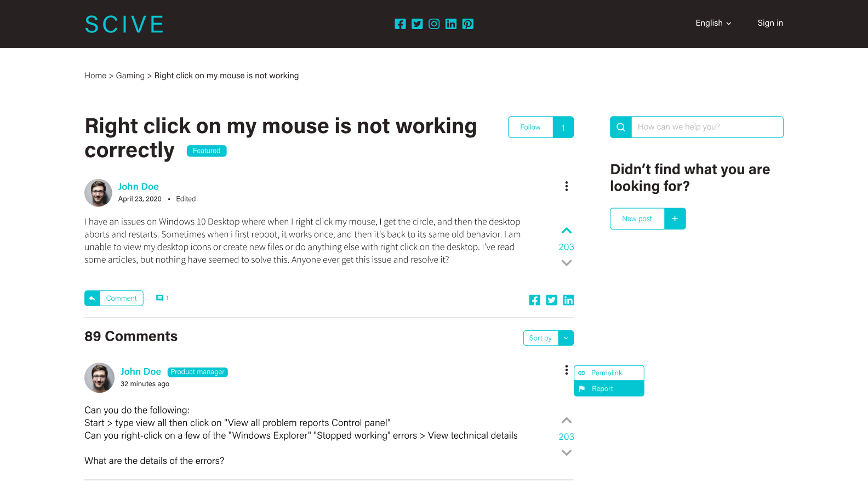The width and height of the screenshot is (868, 488).
Task: Click the search magnifier icon
Action: (x=621, y=127)
